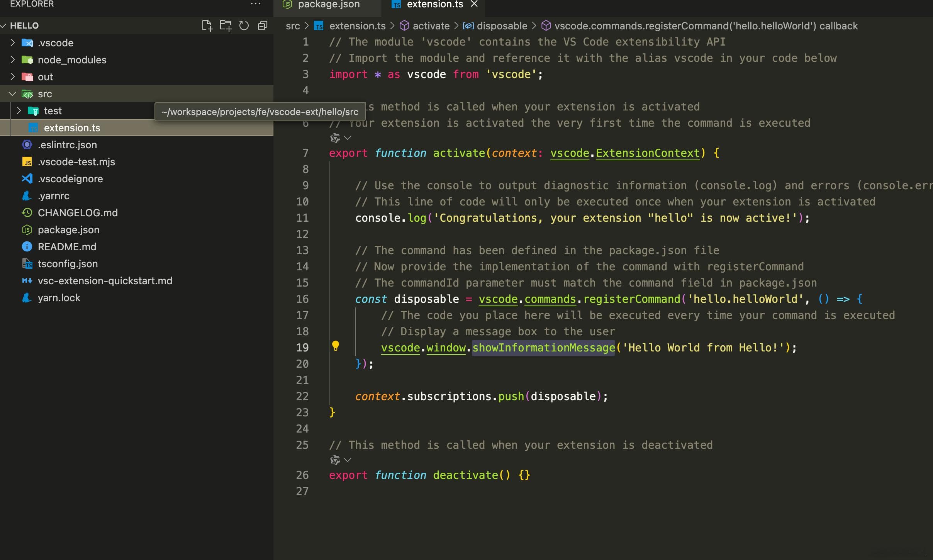Close the extension.ts tab

[x=475, y=4]
